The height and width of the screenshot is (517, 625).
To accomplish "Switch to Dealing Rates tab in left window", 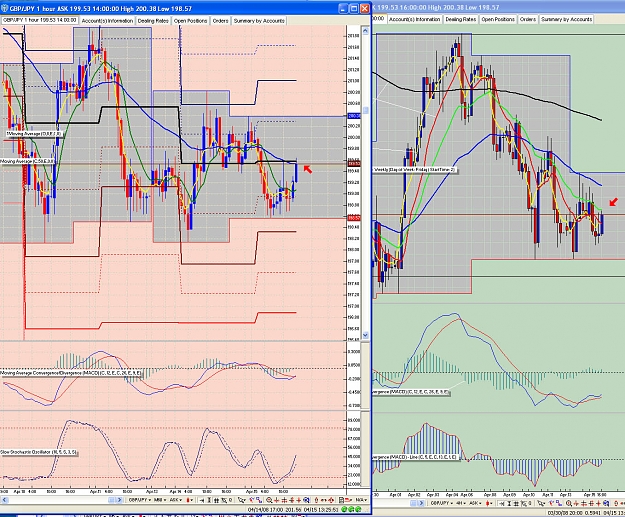I will point(153,21).
